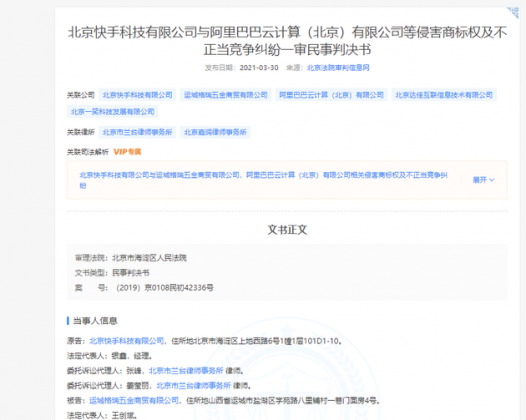Image resolution: width=526 pixels, height=420 pixels.
Task: Open 北京达佳互联信息技术有限公司 company tag
Action: click(x=444, y=95)
